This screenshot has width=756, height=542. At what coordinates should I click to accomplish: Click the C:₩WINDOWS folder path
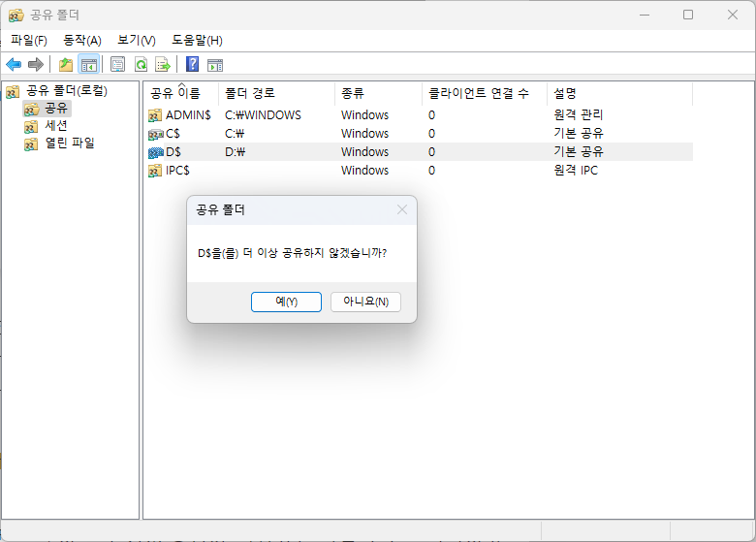pos(263,115)
